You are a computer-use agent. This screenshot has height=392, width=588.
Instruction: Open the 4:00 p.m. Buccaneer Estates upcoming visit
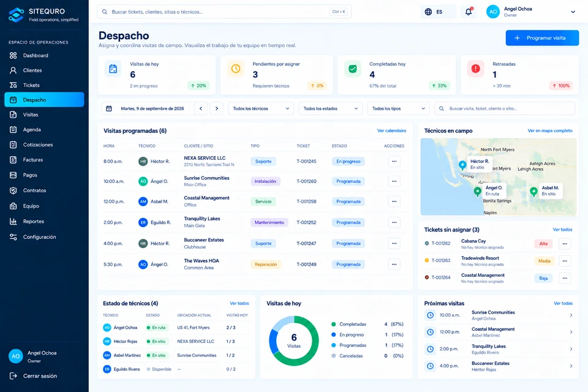(x=499, y=366)
